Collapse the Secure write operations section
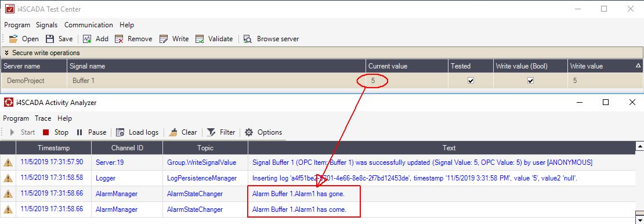This screenshot has width=644, height=224. click(6, 53)
